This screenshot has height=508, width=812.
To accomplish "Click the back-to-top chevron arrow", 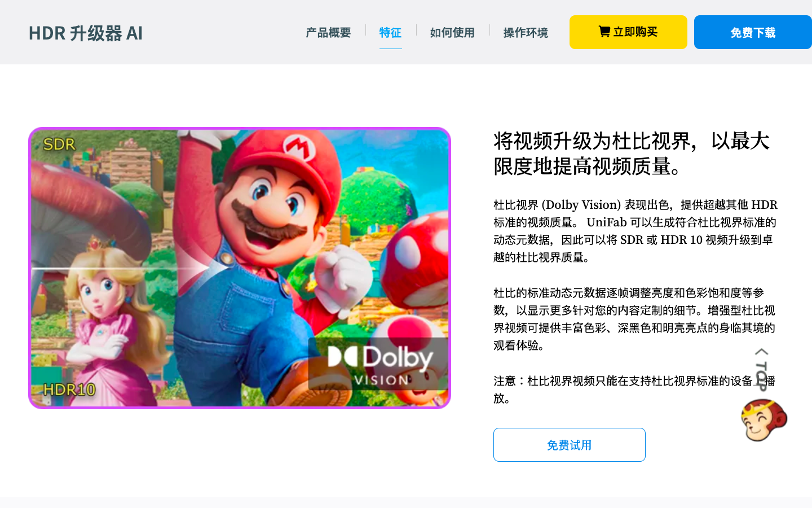I will tap(761, 352).
